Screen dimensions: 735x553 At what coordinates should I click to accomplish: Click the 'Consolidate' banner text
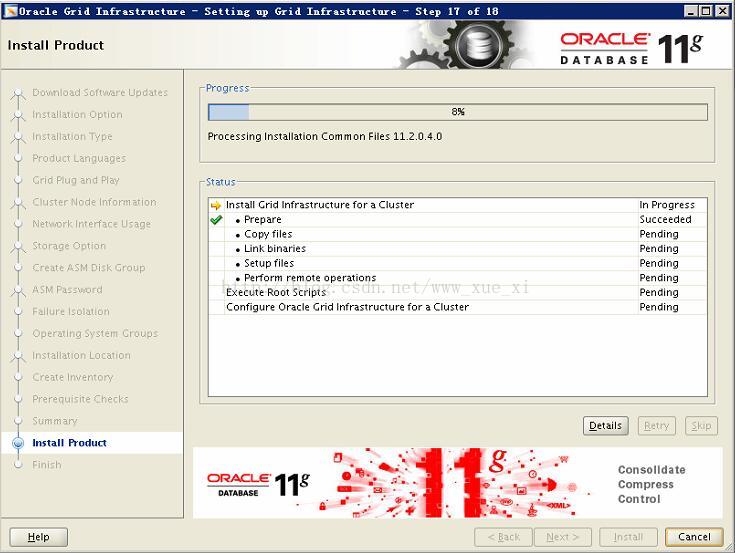tap(652, 470)
